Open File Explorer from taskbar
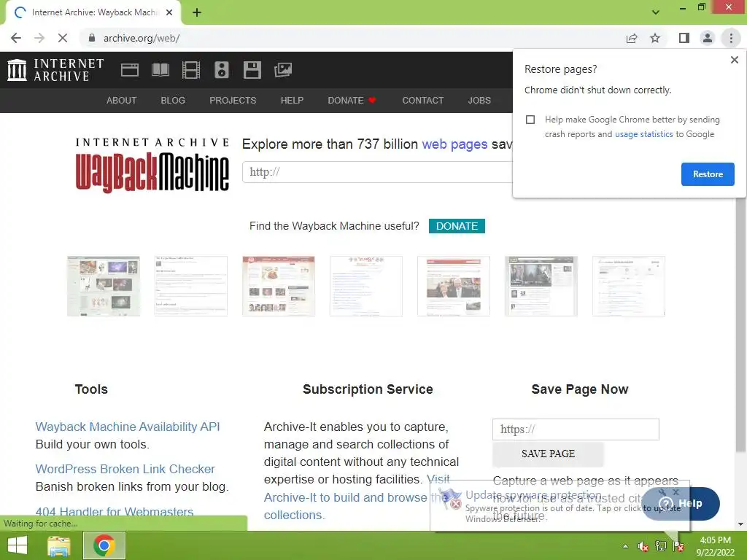 pyautogui.click(x=59, y=545)
